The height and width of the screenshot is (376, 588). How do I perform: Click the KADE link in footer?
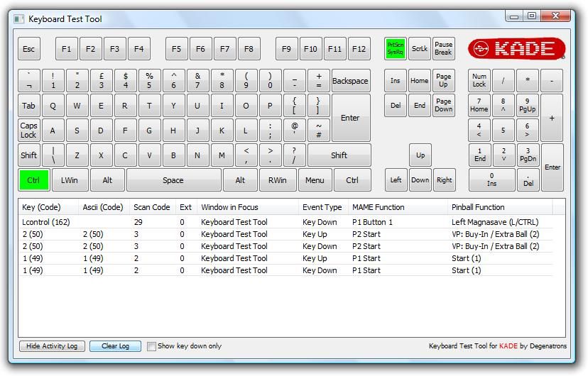(508, 346)
